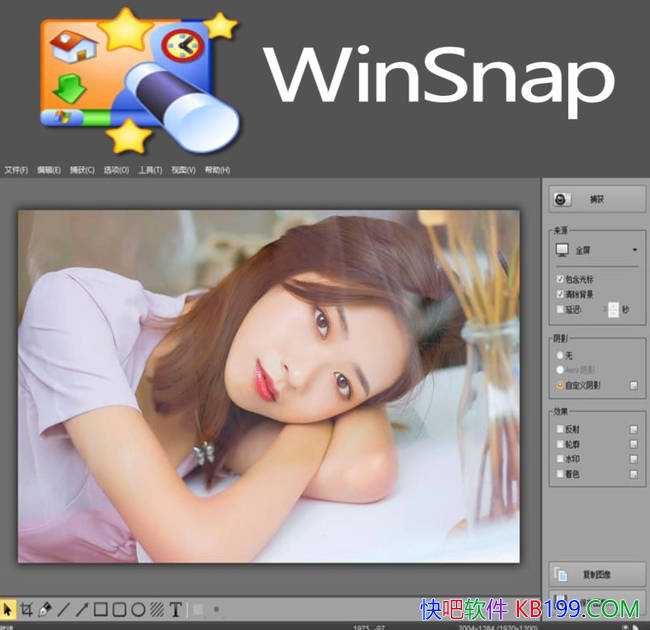Open custom shadow settings icon
Image resolution: width=650 pixels, height=630 pixels.
click(633, 385)
